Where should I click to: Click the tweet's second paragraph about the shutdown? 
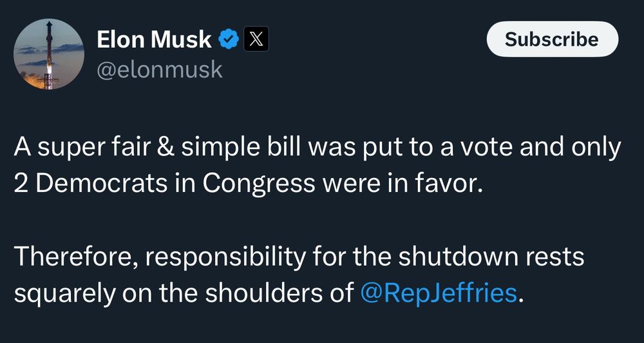click(x=299, y=275)
